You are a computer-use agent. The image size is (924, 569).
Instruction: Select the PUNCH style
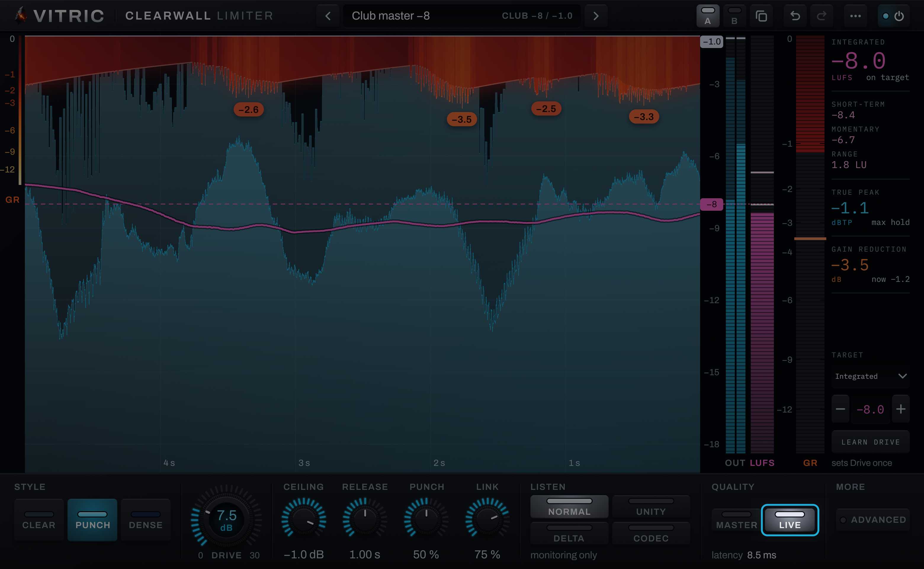[x=92, y=520]
